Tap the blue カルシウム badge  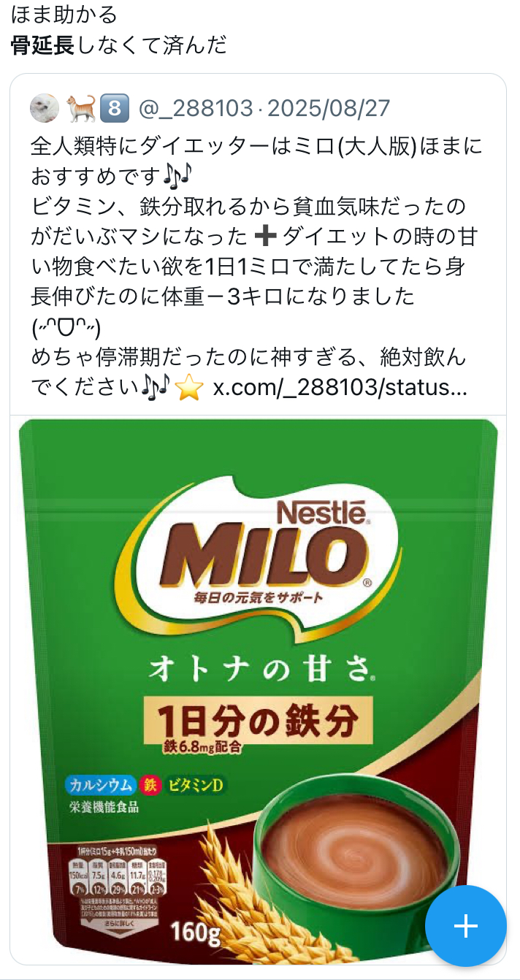[101, 785]
